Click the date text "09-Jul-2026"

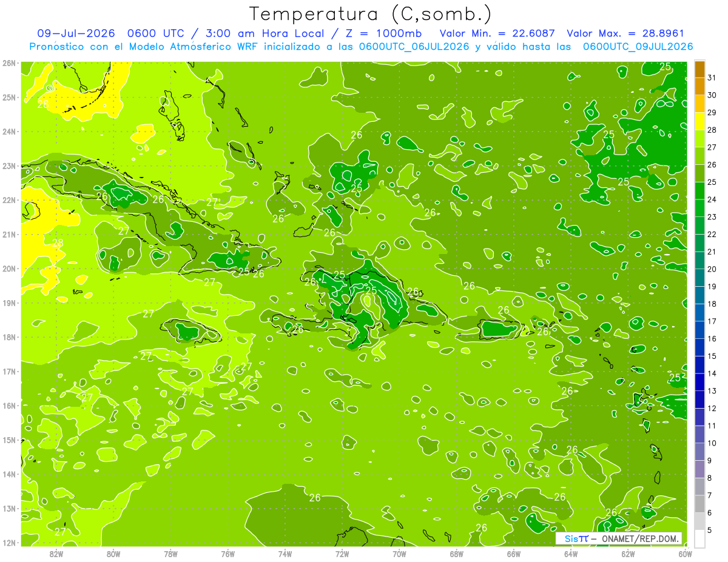tap(77, 34)
